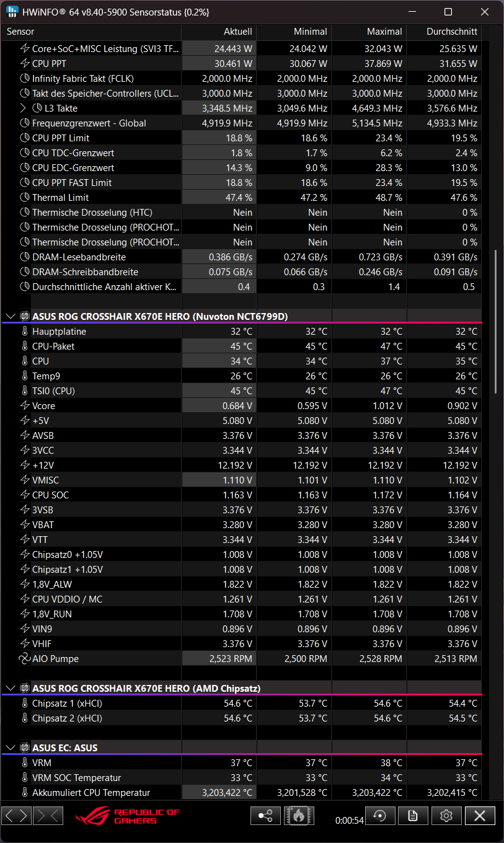Click the thermometer icon beside TSI0 (CPU)
The width and height of the screenshot is (504, 843).
tap(25, 391)
